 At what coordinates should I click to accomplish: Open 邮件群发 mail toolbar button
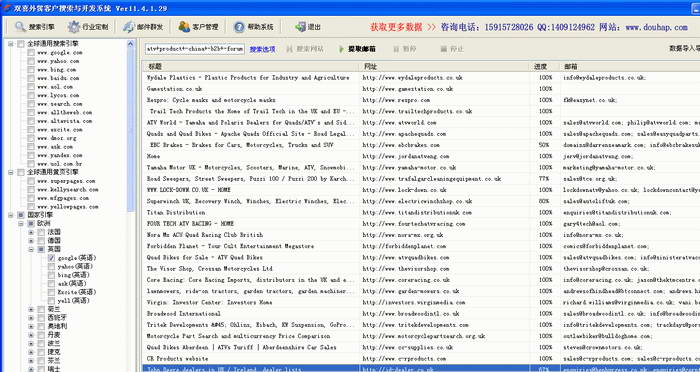(143, 27)
